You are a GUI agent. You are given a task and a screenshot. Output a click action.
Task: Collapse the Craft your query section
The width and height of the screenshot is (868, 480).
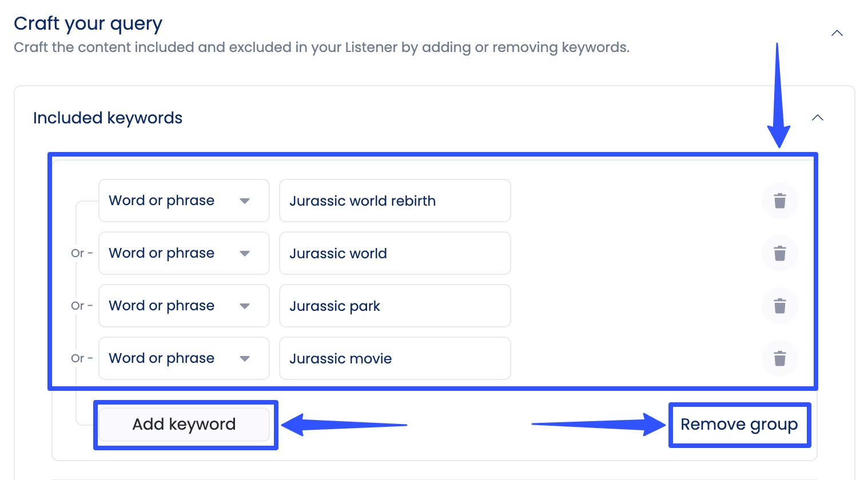[x=837, y=33]
